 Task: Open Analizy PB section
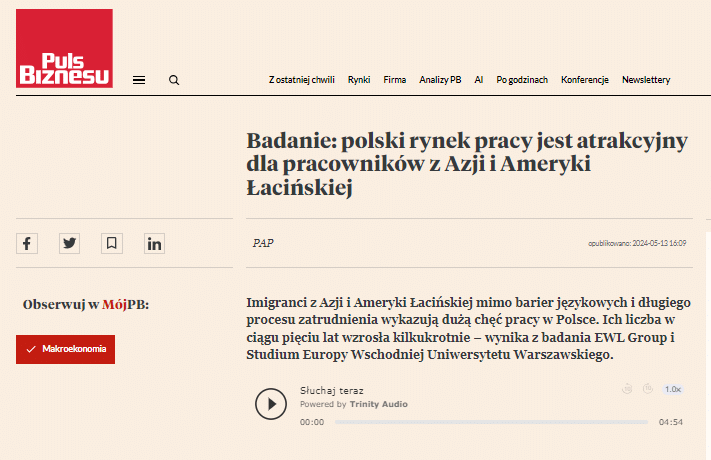click(x=440, y=80)
